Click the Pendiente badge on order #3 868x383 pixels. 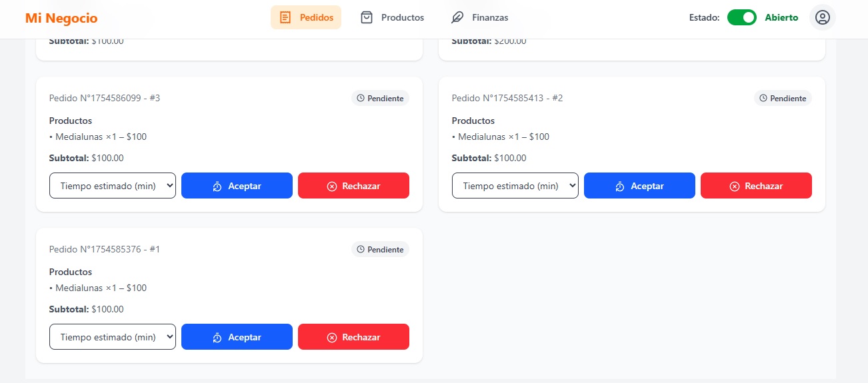pyautogui.click(x=380, y=98)
